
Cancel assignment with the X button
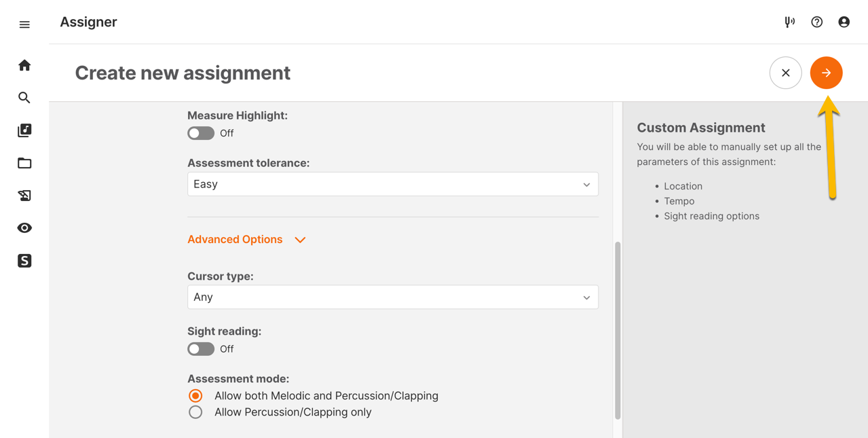pyautogui.click(x=786, y=73)
